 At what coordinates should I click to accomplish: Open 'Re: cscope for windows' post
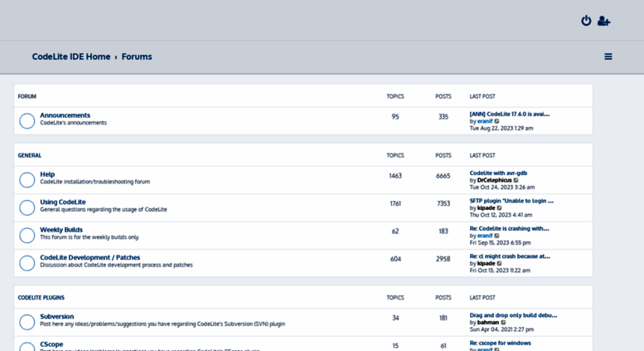tap(501, 343)
